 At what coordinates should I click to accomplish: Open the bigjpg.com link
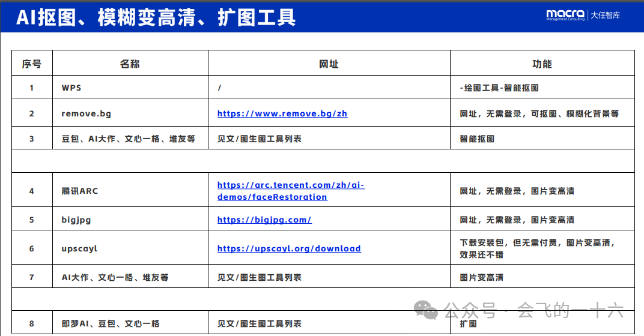[x=264, y=220]
